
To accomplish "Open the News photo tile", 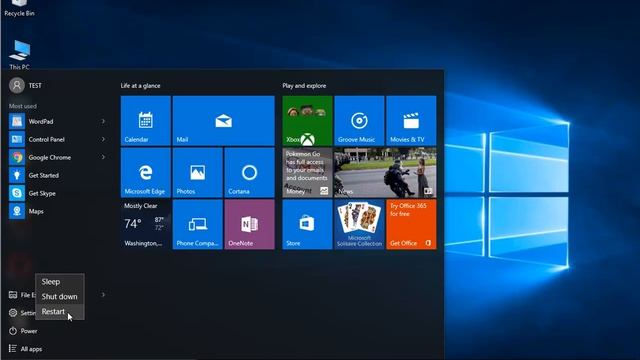I will tap(385, 173).
